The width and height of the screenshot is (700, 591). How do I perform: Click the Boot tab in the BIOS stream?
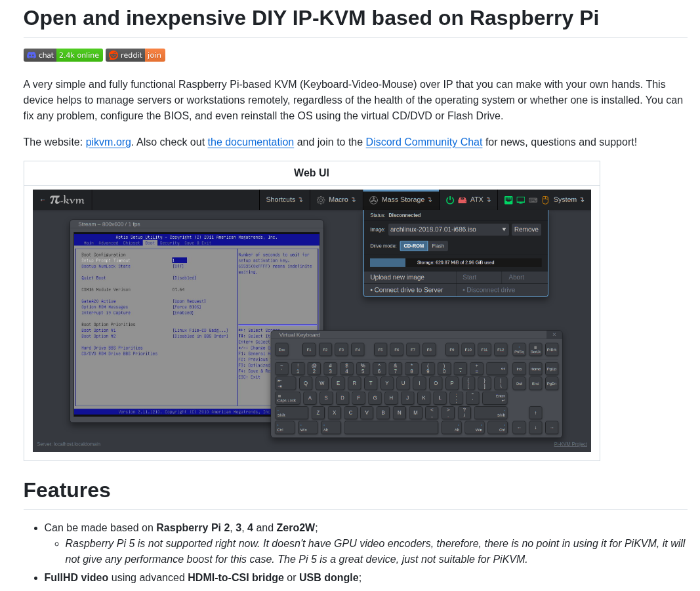150,243
